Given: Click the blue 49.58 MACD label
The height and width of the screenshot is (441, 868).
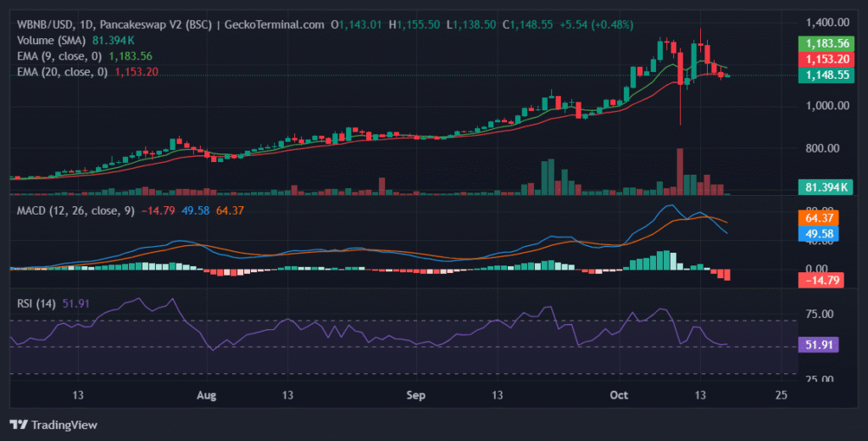Looking at the screenshot, I should click(x=818, y=233).
